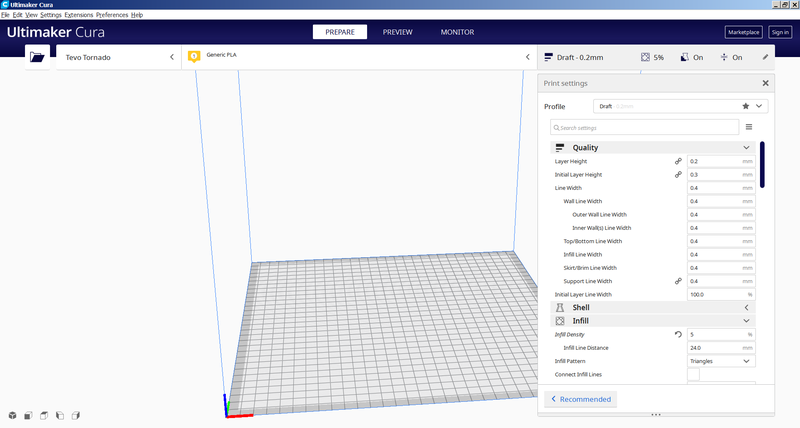Open the Extensions menu
800x428 pixels.
tap(79, 15)
